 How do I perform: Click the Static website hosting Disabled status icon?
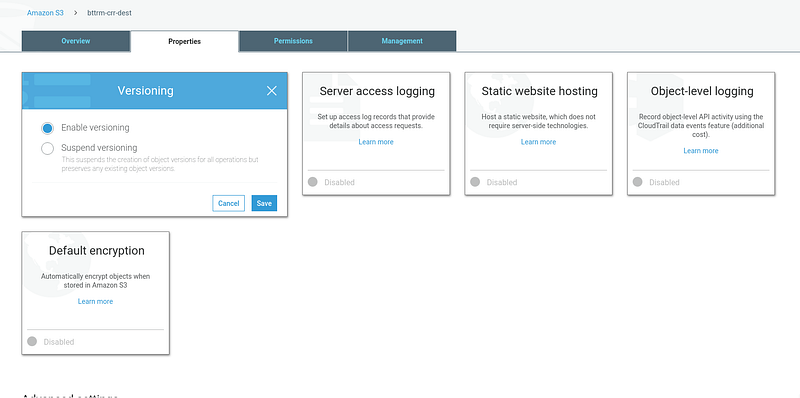click(x=475, y=182)
